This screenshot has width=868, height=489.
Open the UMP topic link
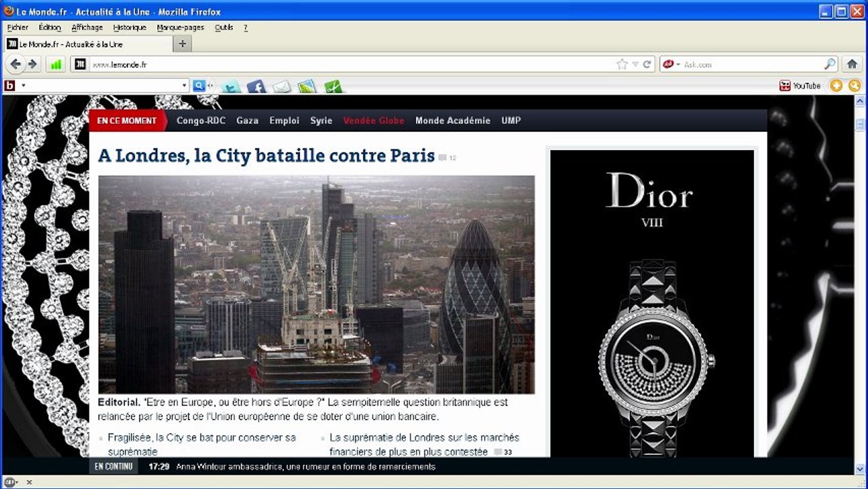click(x=511, y=121)
